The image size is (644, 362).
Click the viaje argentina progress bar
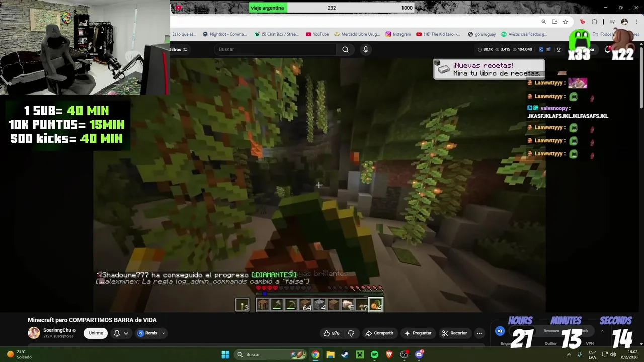coord(332,8)
